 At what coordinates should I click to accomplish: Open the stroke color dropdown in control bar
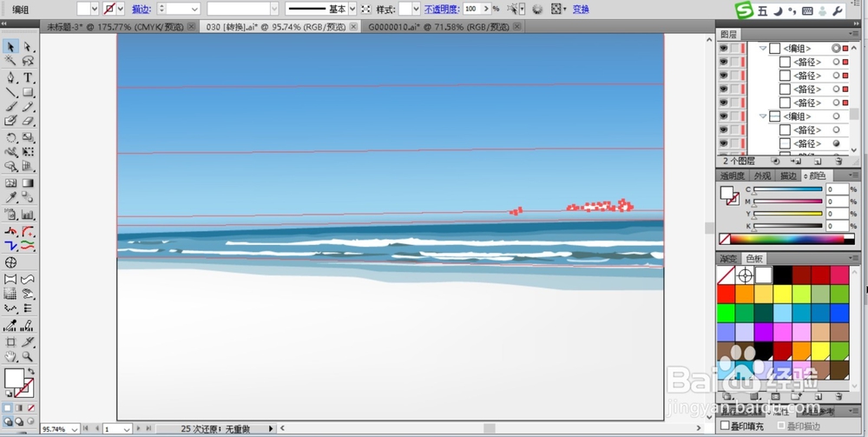pyautogui.click(x=121, y=9)
